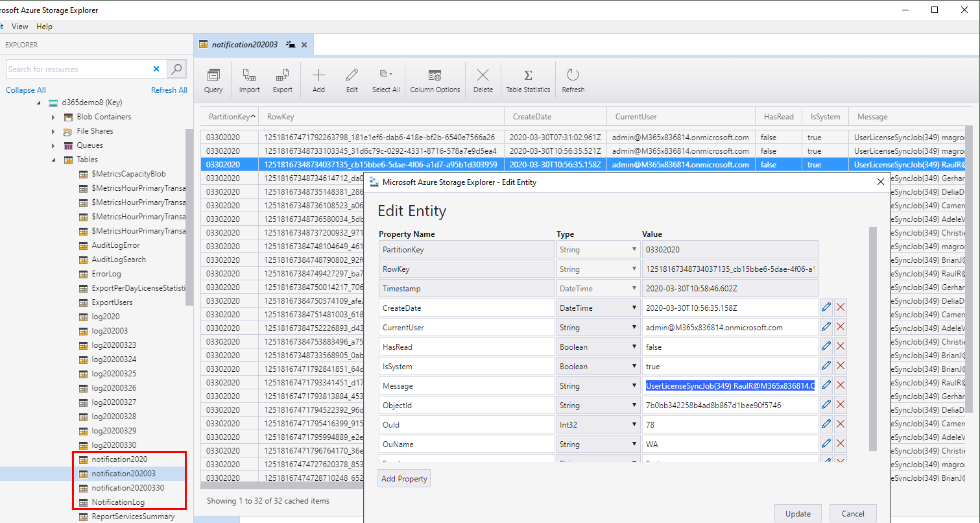This screenshot has height=523, width=980.
Task: Collapse the Tables tree node
Action: pos(53,160)
